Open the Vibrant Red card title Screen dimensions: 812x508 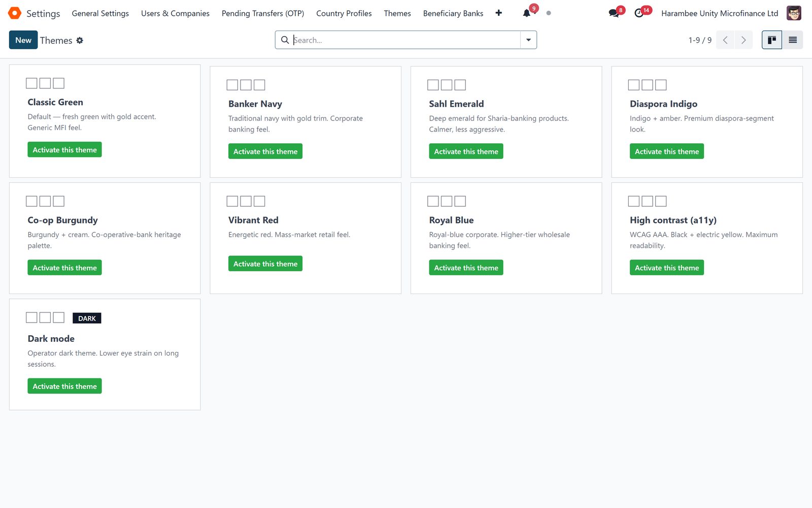tap(253, 220)
